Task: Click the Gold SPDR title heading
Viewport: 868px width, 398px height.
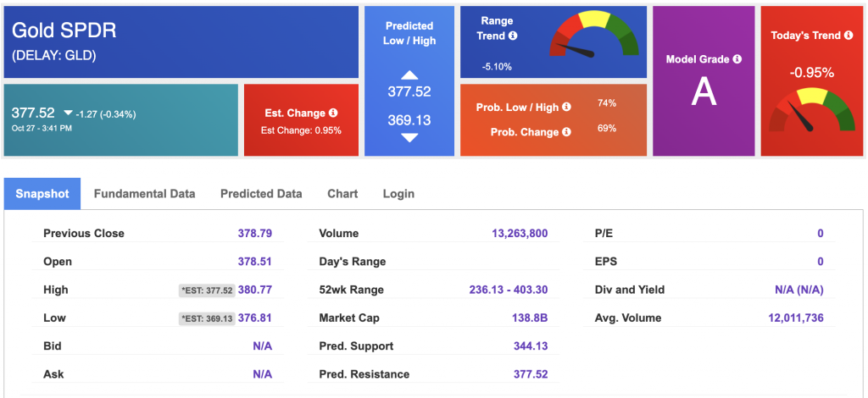Action: pos(64,30)
